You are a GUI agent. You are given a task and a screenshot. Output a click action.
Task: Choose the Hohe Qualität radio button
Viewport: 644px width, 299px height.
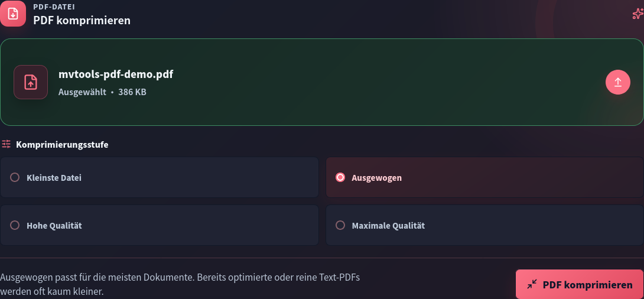coord(15,225)
